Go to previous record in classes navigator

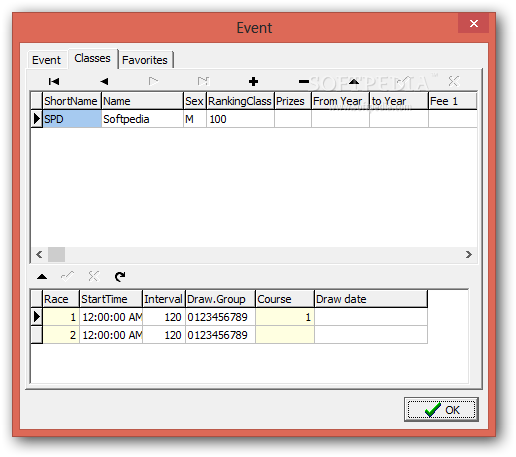pos(104,81)
